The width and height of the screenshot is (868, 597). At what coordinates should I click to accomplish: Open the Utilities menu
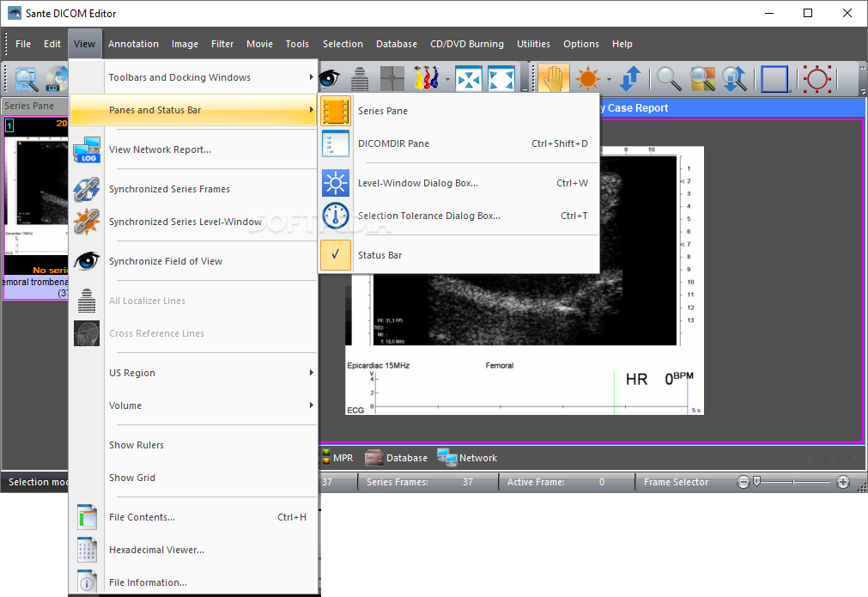point(534,44)
